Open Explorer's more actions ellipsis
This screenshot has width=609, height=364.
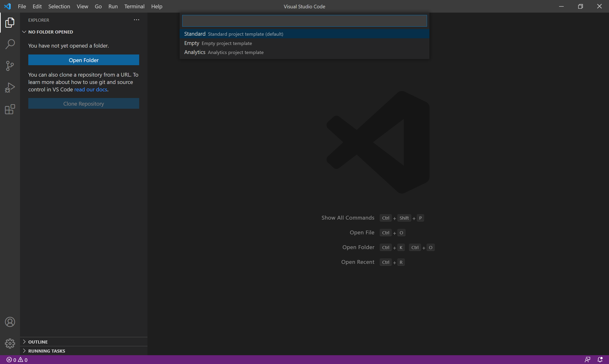pos(136,20)
